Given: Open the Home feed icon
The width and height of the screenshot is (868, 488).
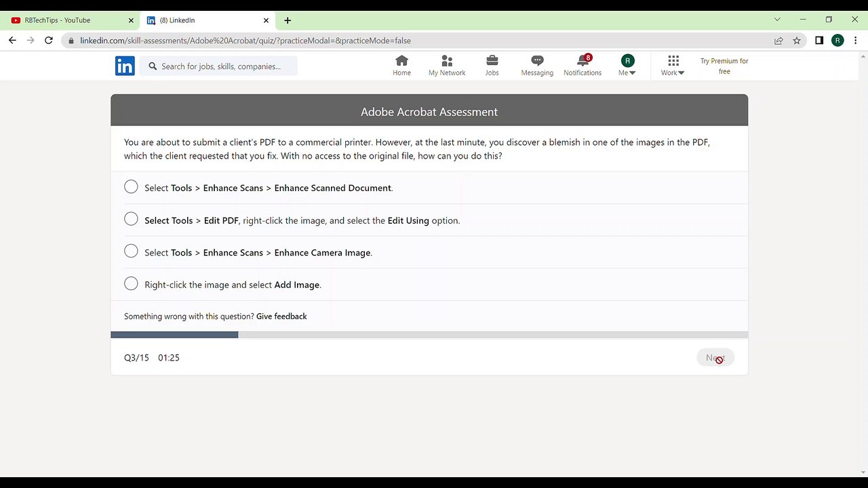Looking at the screenshot, I should tap(401, 66).
